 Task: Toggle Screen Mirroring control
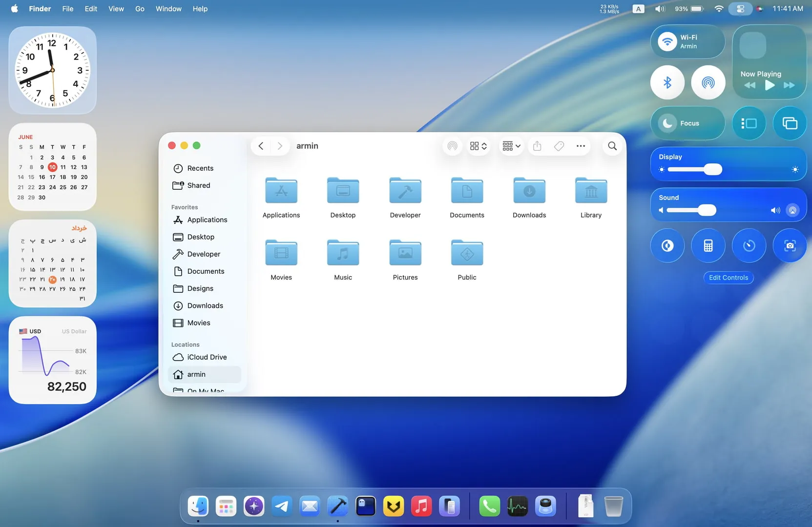point(790,123)
